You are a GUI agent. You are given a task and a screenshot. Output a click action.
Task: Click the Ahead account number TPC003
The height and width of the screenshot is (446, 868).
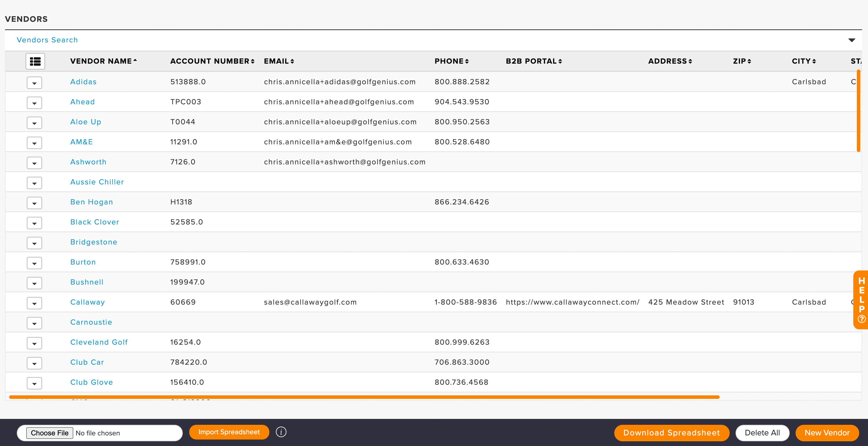click(x=186, y=102)
